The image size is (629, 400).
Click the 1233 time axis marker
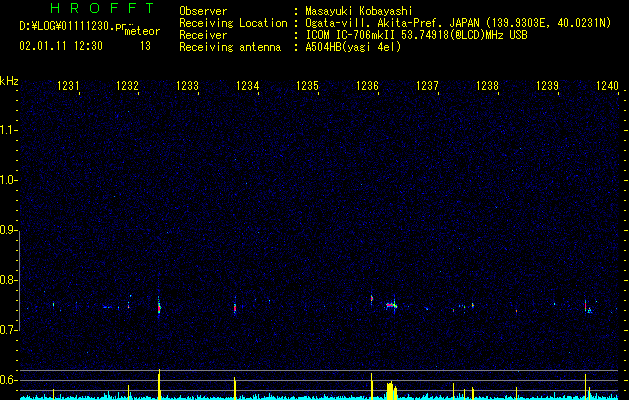[187, 85]
